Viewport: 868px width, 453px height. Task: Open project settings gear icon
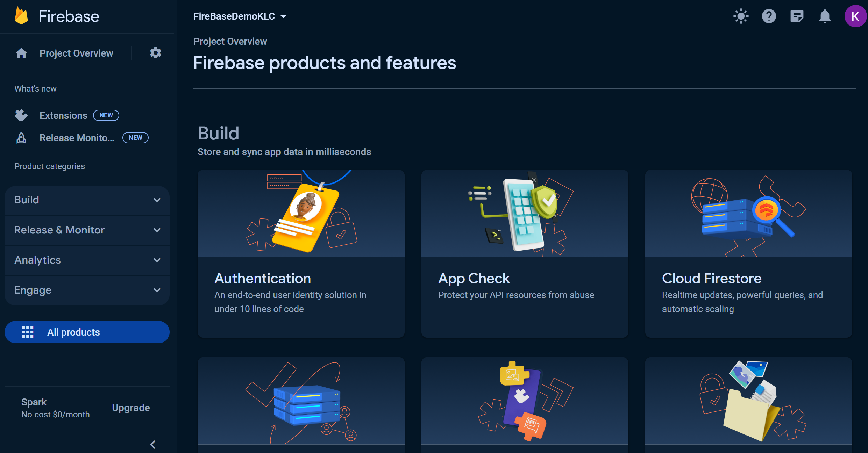[x=155, y=53]
